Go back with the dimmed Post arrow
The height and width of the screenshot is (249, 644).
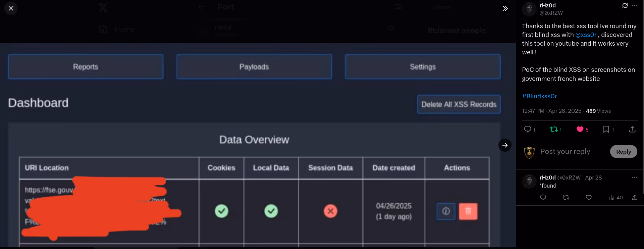(x=201, y=7)
